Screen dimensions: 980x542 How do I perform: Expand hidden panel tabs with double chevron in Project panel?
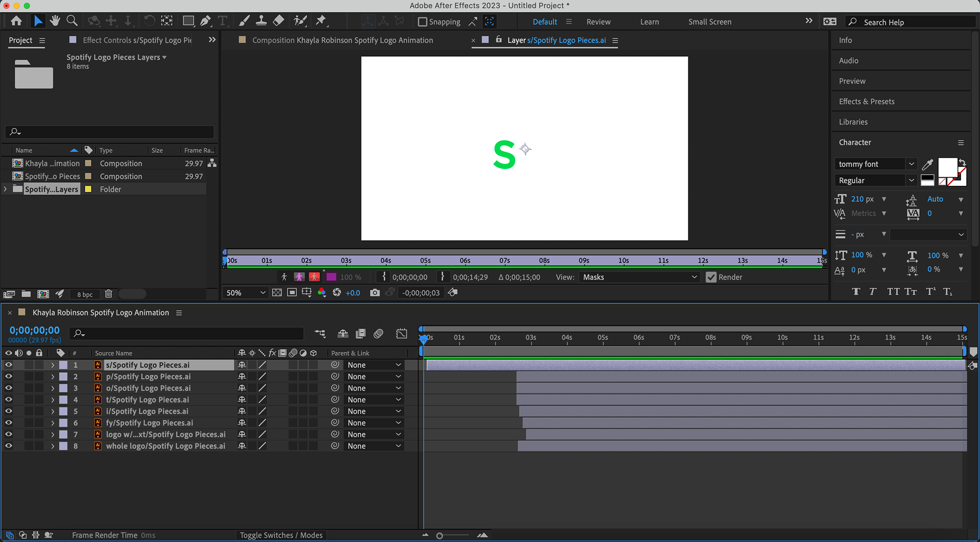point(212,40)
